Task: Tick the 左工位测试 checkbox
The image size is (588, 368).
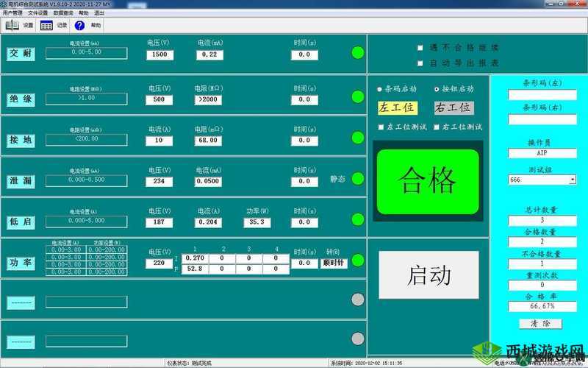Action: pyautogui.click(x=381, y=127)
